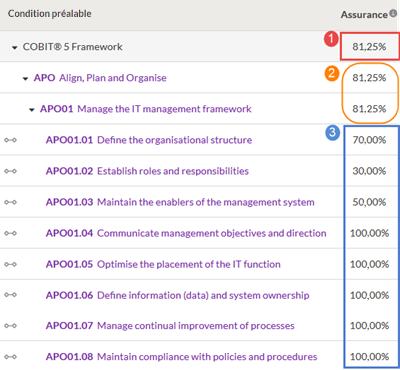Click the link icon beside APO01.06

tap(10, 295)
